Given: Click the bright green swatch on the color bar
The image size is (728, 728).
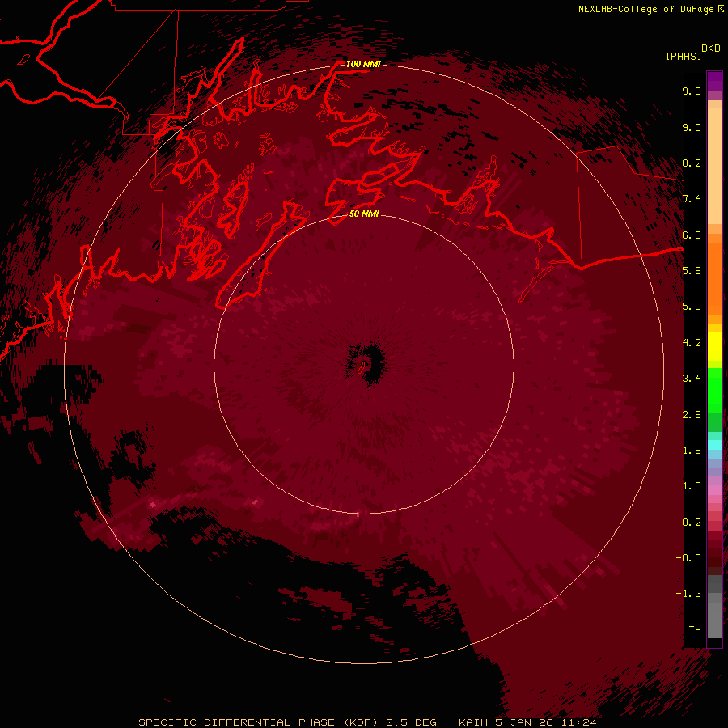Looking at the screenshot, I should 714,391.
